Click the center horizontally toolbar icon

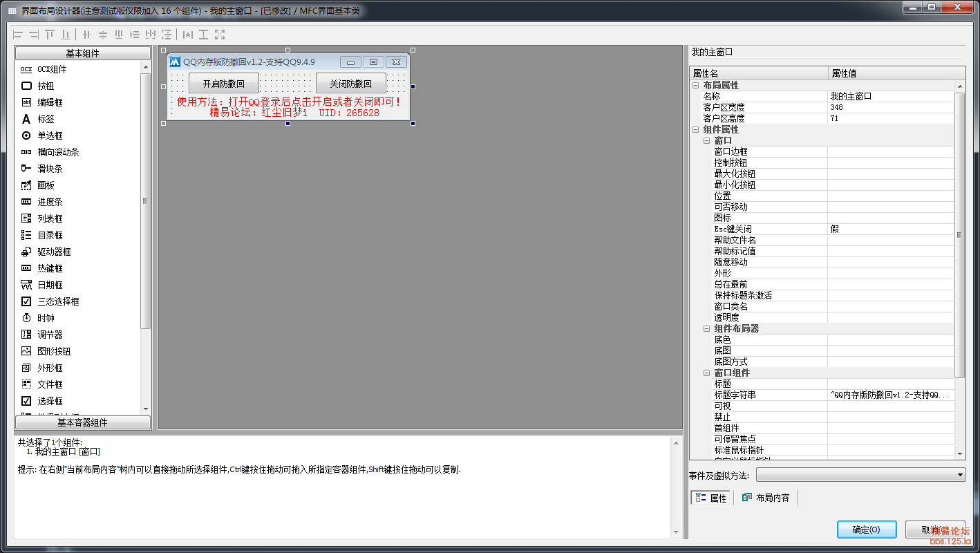(x=86, y=34)
